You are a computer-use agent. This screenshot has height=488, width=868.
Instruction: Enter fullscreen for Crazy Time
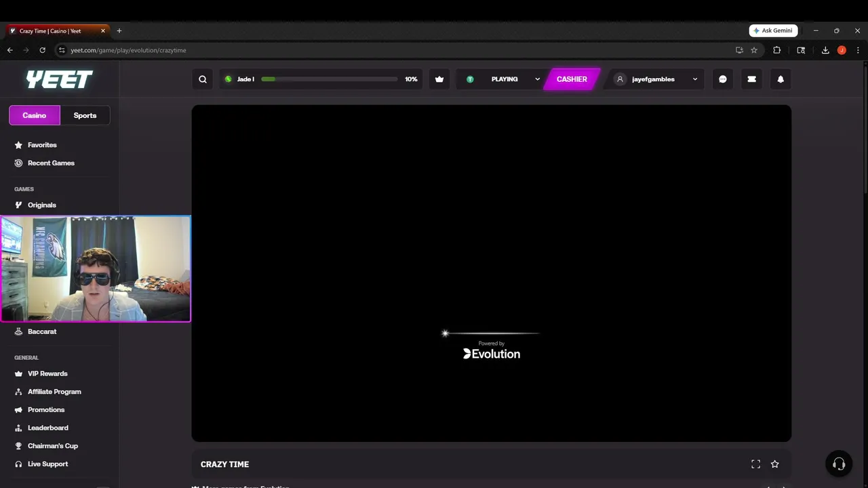click(755, 464)
